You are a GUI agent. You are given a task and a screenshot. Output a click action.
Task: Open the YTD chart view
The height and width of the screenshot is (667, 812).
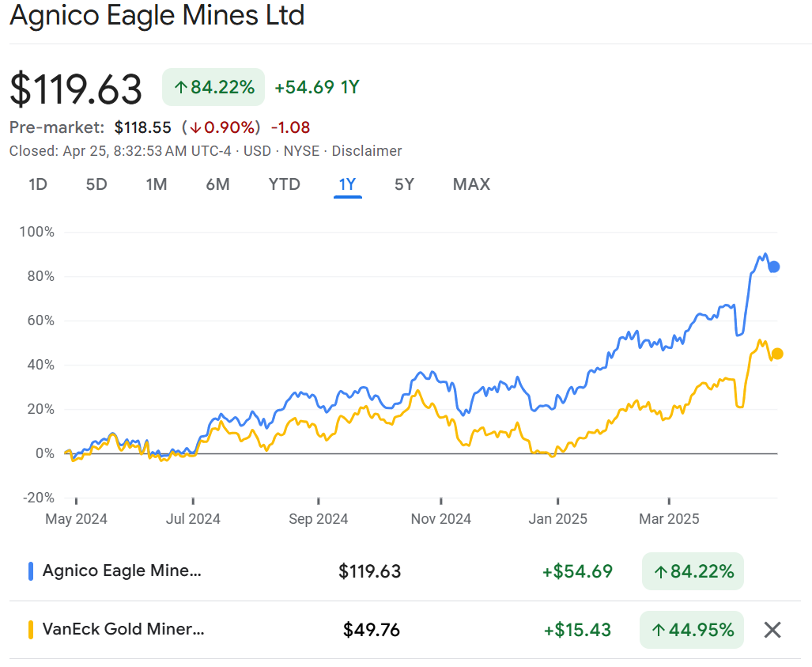coord(284,184)
